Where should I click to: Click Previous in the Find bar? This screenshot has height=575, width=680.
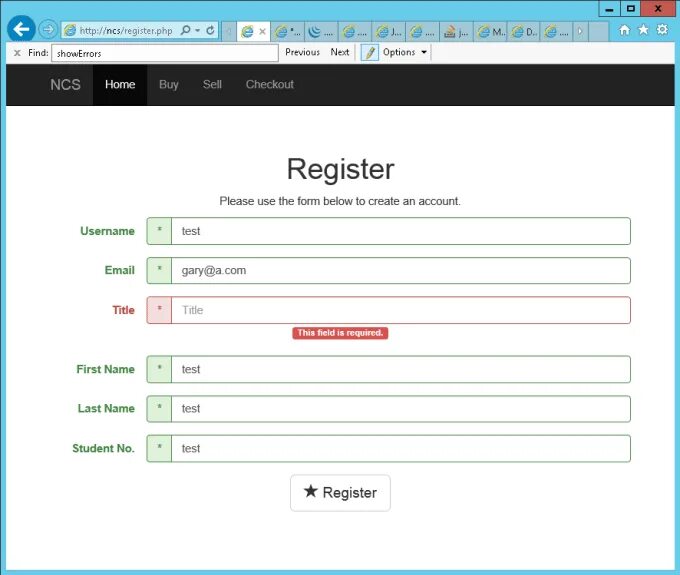302,52
